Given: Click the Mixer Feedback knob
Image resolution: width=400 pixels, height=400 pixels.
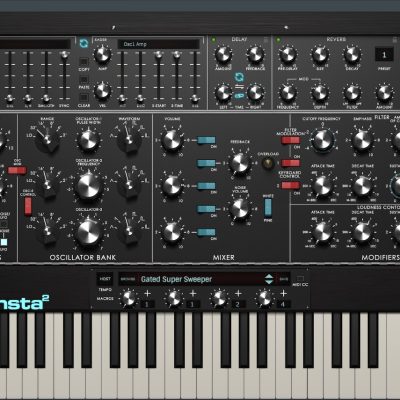Looking at the screenshot, I should pos(240,163).
